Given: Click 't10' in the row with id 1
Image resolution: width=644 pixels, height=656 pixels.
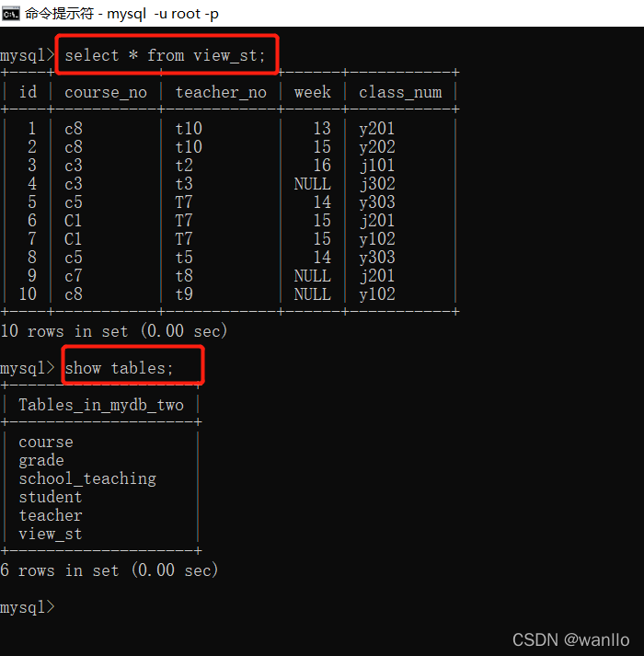Looking at the screenshot, I should (189, 129).
